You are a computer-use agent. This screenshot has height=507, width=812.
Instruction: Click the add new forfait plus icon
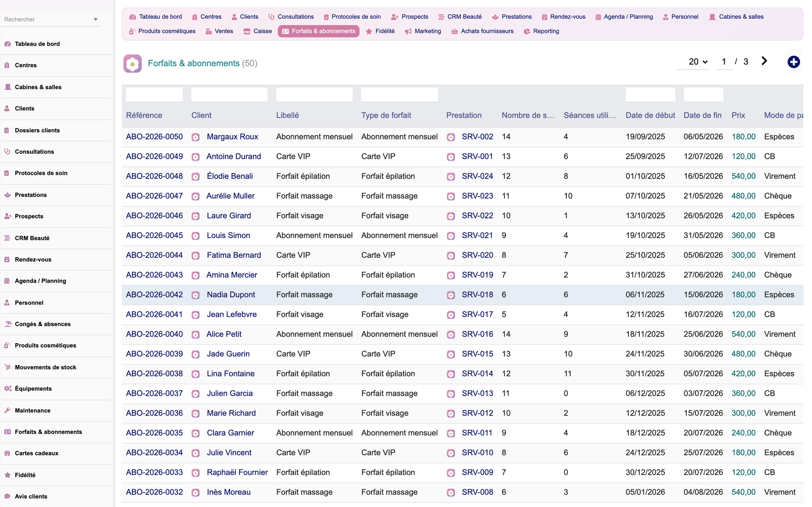point(793,62)
